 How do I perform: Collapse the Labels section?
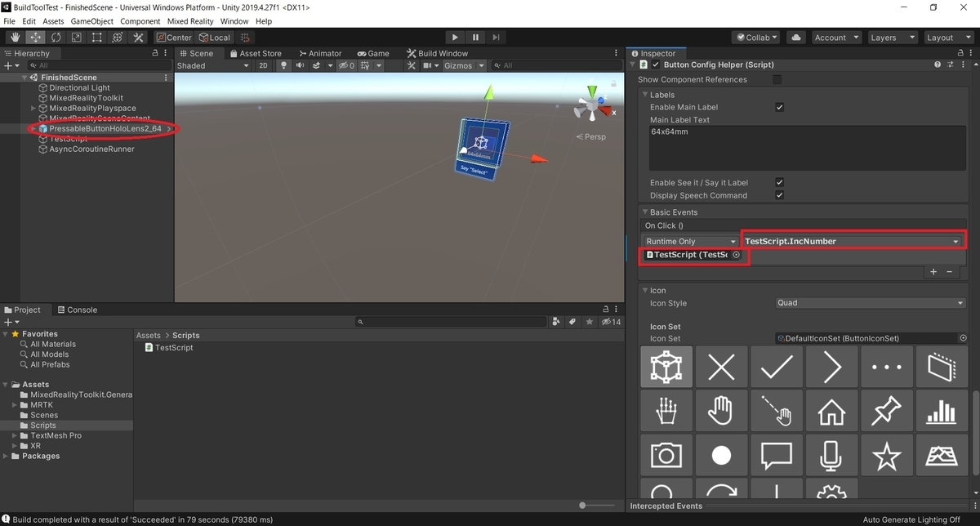(644, 95)
